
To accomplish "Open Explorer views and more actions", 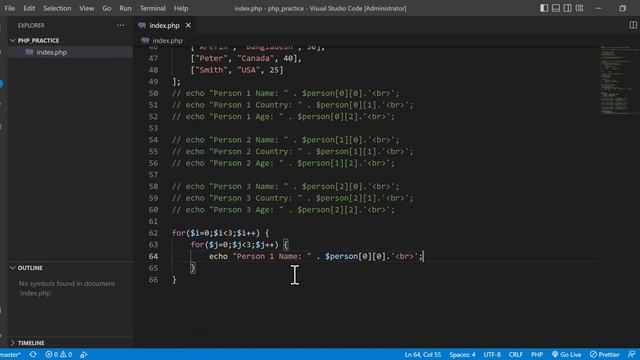I will [120, 25].
